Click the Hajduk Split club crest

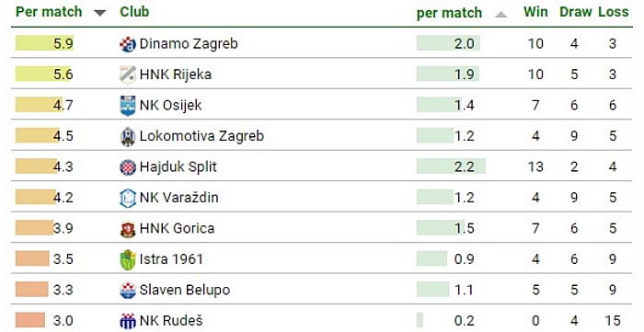tap(128, 167)
